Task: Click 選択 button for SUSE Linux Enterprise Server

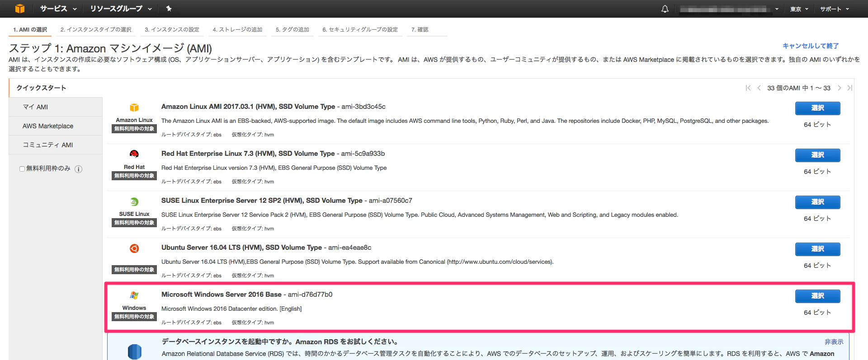Action: click(x=817, y=202)
